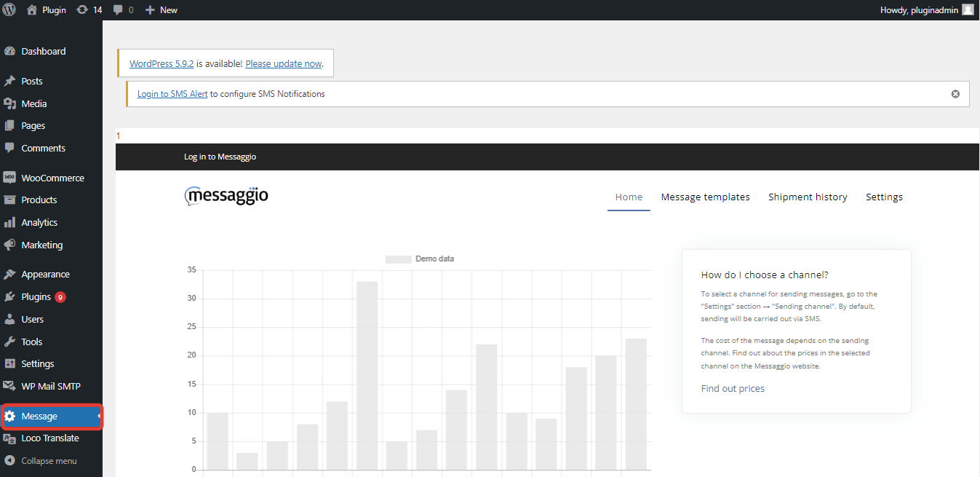Image resolution: width=980 pixels, height=477 pixels.
Task: Switch to Message templates tab
Action: (705, 197)
